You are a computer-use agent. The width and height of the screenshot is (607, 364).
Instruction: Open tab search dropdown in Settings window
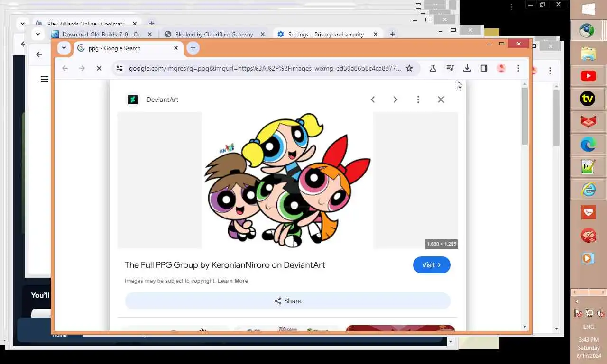click(38, 34)
